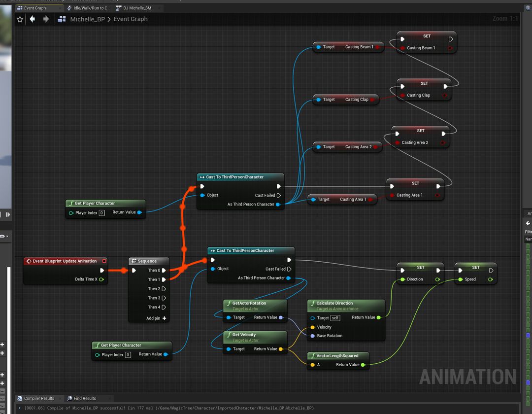Click Event Graph in the breadcrumb
Screen dimensions: 532x414
pos(131,19)
